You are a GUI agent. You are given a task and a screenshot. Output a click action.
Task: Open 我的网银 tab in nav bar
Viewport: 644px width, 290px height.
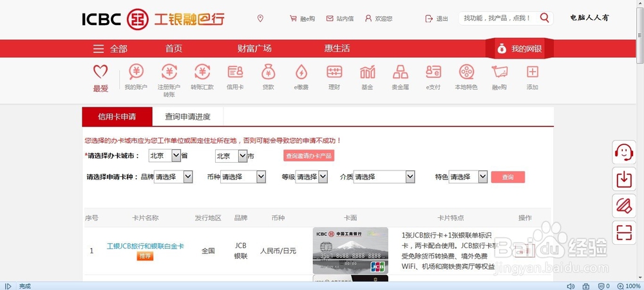pos(520,49)
